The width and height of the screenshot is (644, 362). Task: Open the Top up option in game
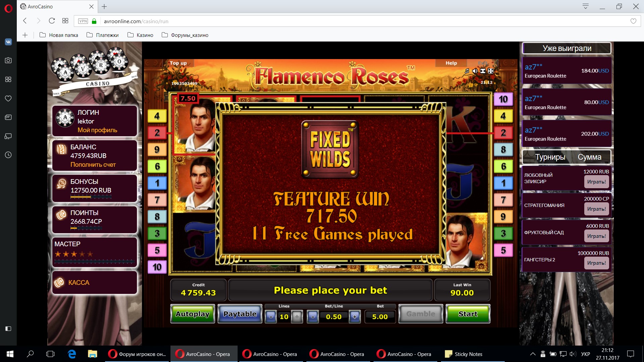click(x=178, y=63)
